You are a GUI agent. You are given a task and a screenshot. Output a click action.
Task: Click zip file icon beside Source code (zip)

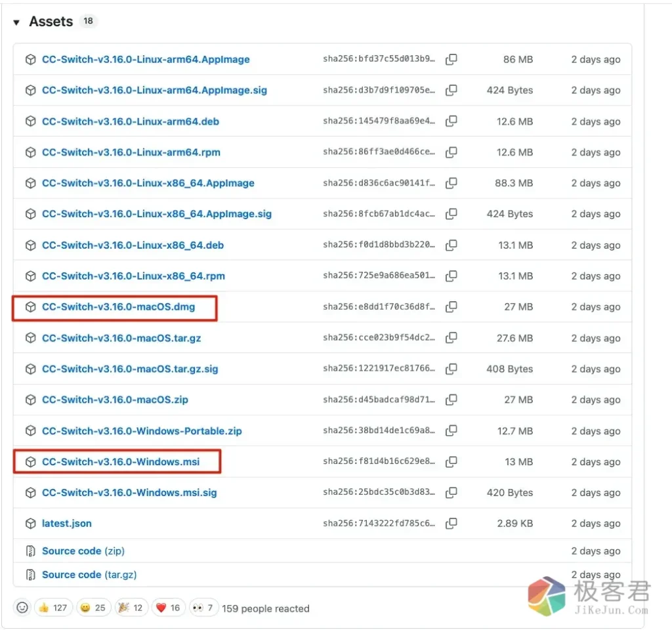[30, 551]
